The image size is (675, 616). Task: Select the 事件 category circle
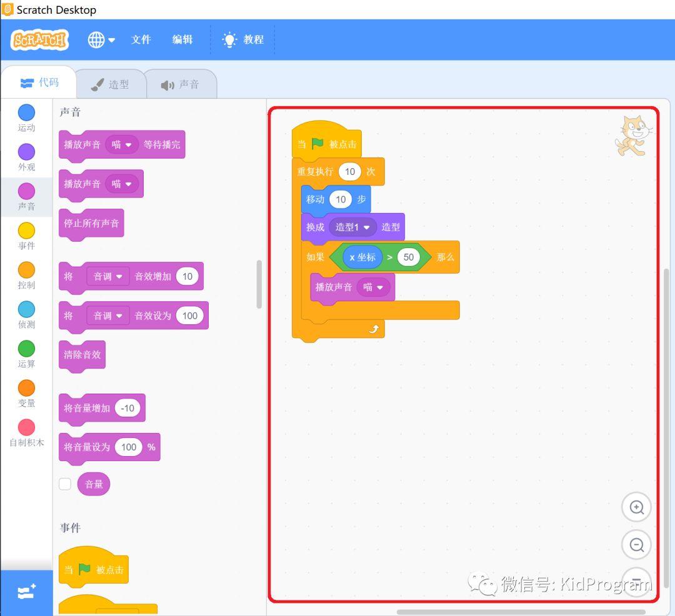tap(26, 231)
